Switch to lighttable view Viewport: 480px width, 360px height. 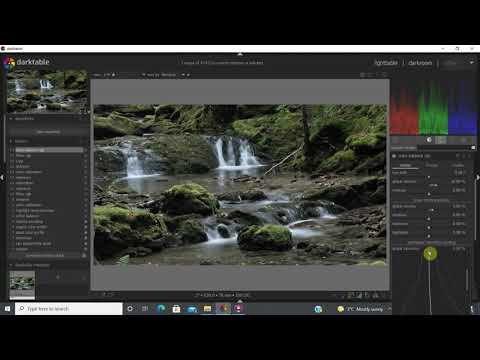[x=386, y=63]
